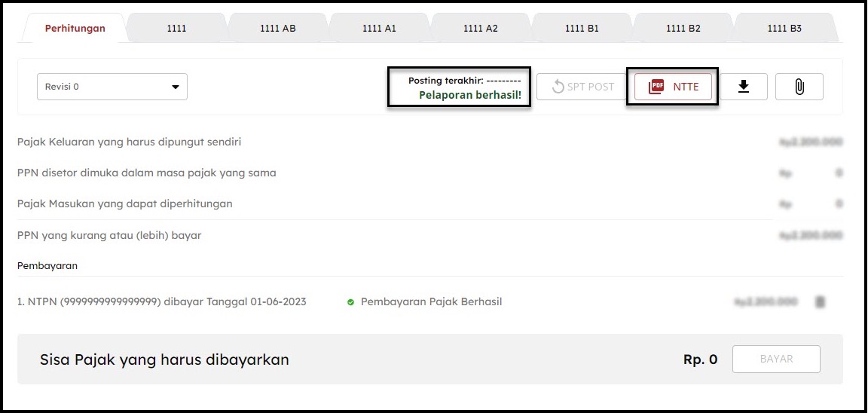Click the Pelaporan berhasil status text
868x413 pixels.
[469, 96]
